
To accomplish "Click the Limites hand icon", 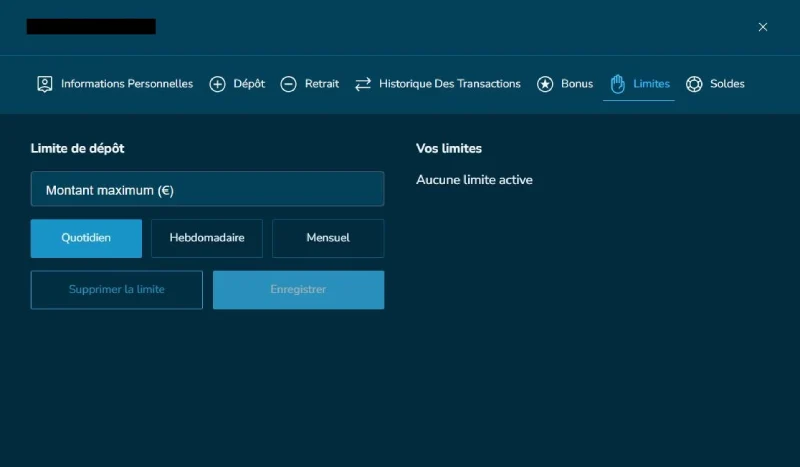I will [617, 84].
